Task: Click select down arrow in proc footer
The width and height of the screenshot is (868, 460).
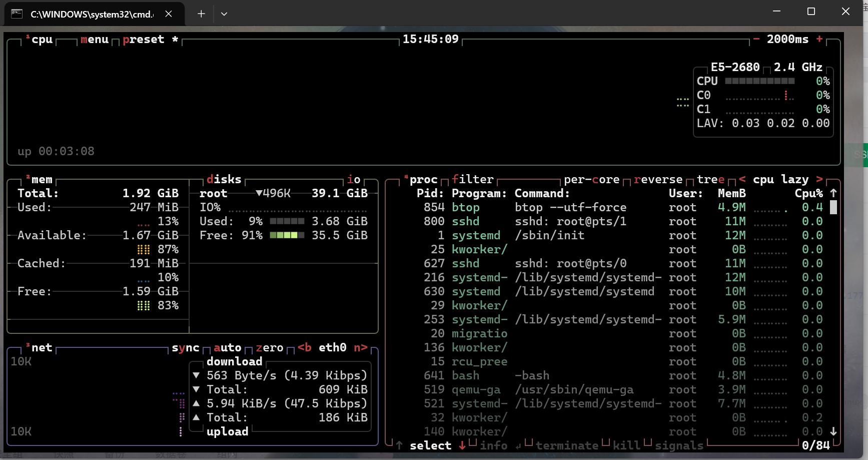Action: (462, 445)
